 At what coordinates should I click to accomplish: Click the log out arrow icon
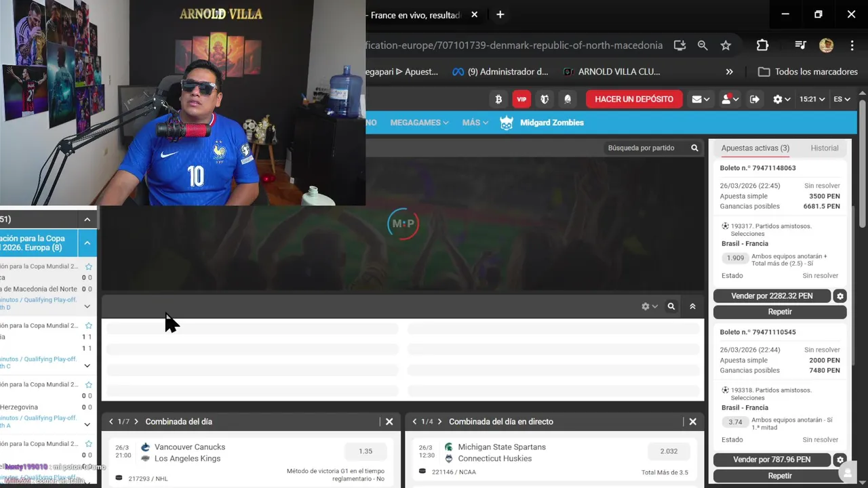[755, 99]
